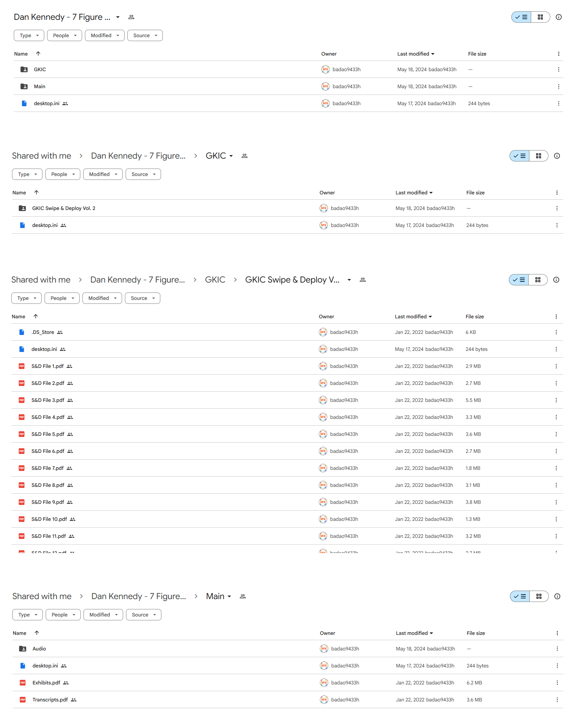Viewport: 586px width, 728px height.
Task: Expand Dan Kennedy folder title dropdown
Action: pos(118,17)
